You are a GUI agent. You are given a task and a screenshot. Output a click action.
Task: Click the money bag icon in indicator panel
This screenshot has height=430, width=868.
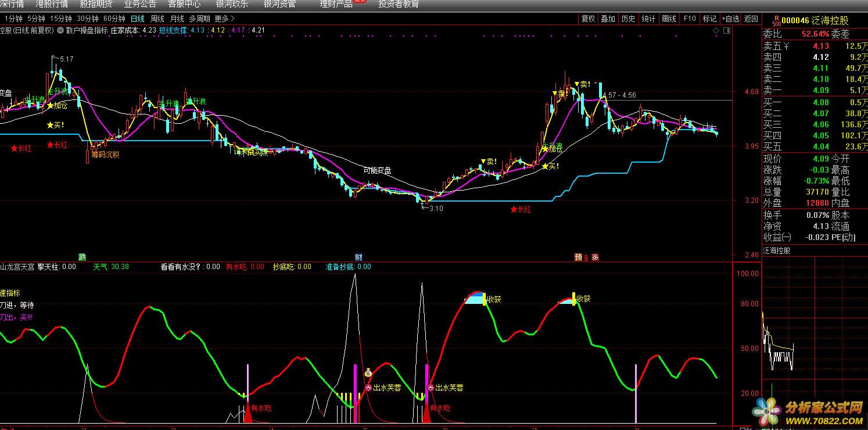click(x=368, y=372)
